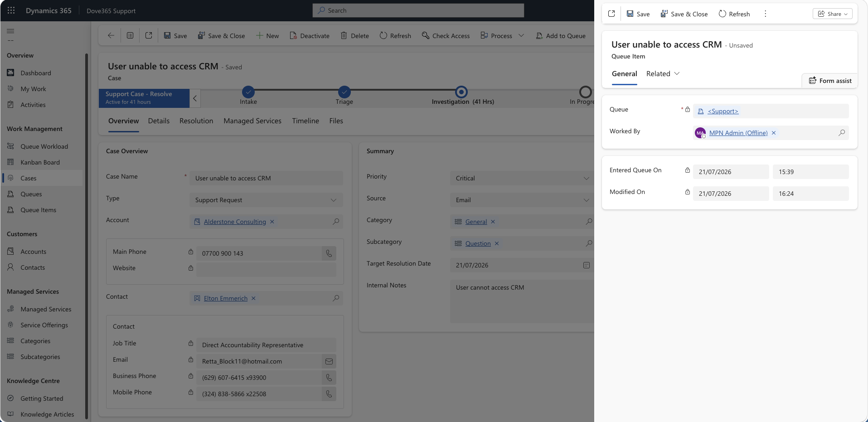
Task: Open the <Support> queue link
Action: [x=723, y=111]
